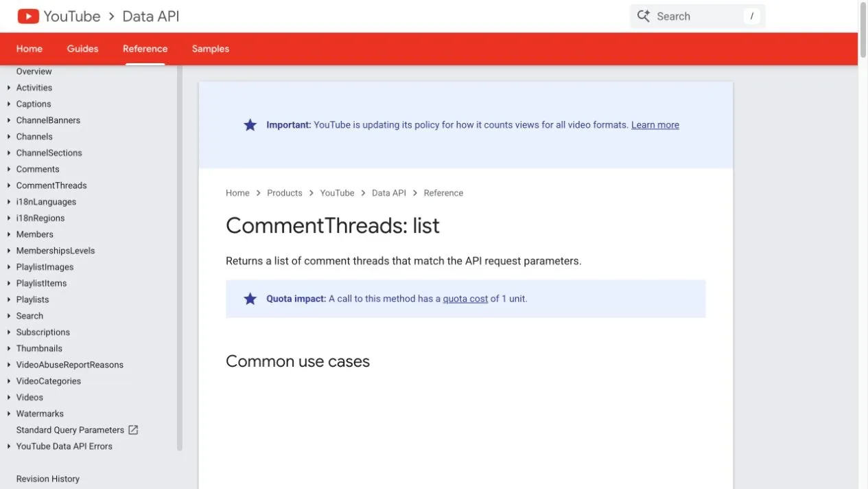The width and height of the screenshot is (868, 489).
Task: Click the star icon beside Important notice
Action: point(250,125)
